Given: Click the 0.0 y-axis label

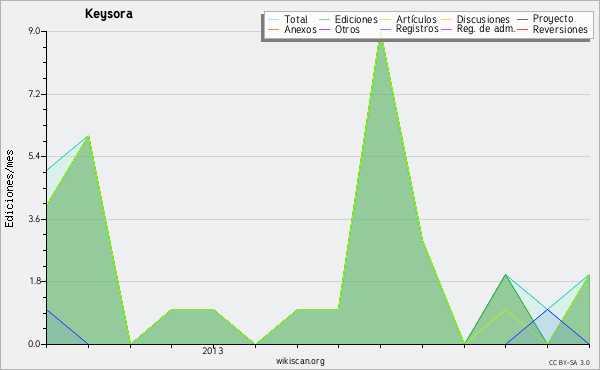Looking at the screenshot, I should point(34,344).
